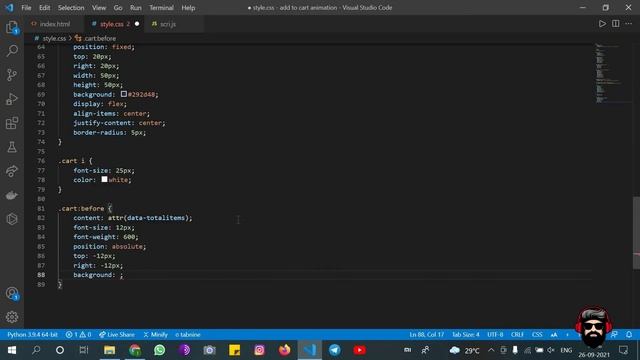640x360 pixels.
Task: Click tabnine in the status bar
Action: pos(188,334)
